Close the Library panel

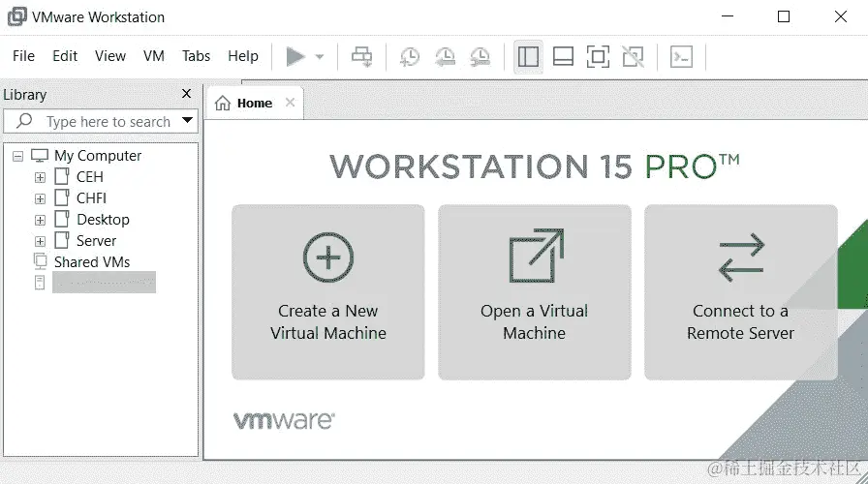click(x=187, y=94)
